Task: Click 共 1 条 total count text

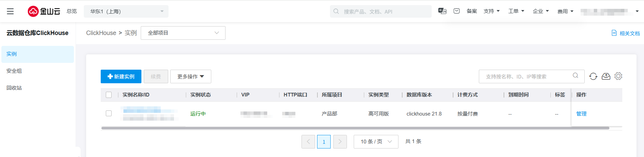Action: tap(413, 141)
